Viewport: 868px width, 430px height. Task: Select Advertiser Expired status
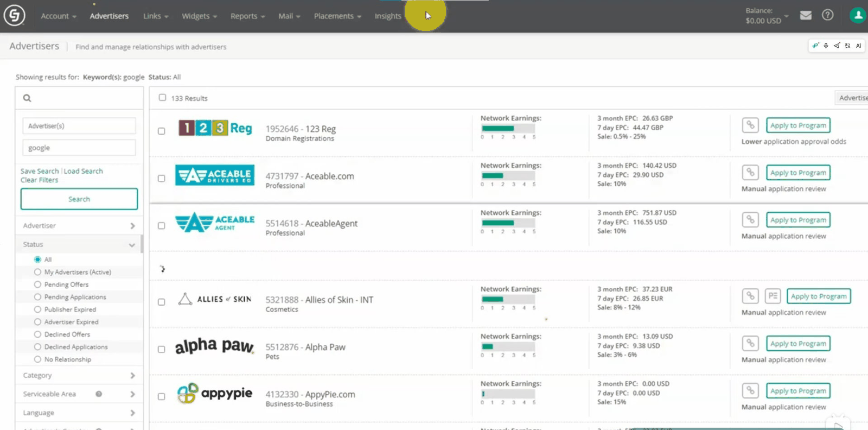coord(37,322)
